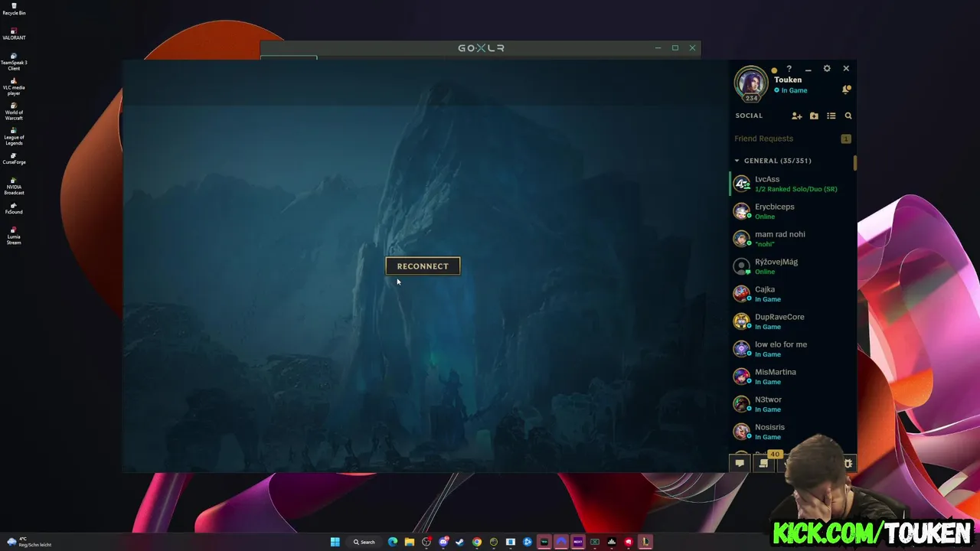Select friend 'low elo for me'
Viewport: 980px width, 551px height.
point(792,349)
